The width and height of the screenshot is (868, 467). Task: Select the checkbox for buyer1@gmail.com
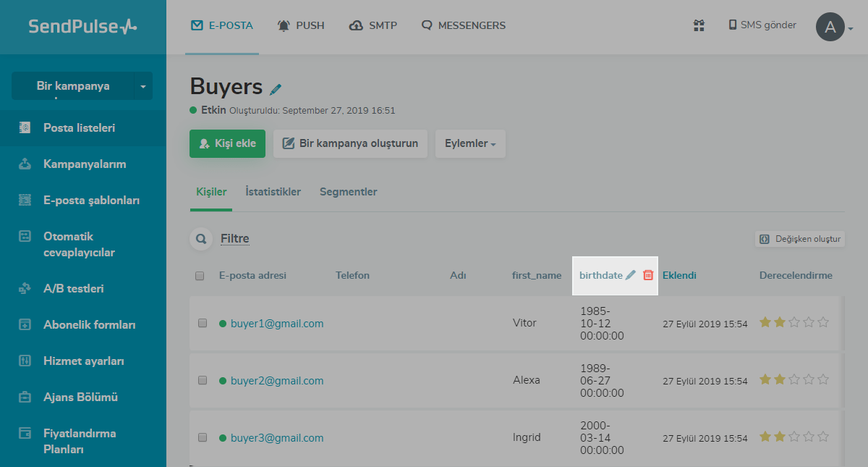coord(203,323)
